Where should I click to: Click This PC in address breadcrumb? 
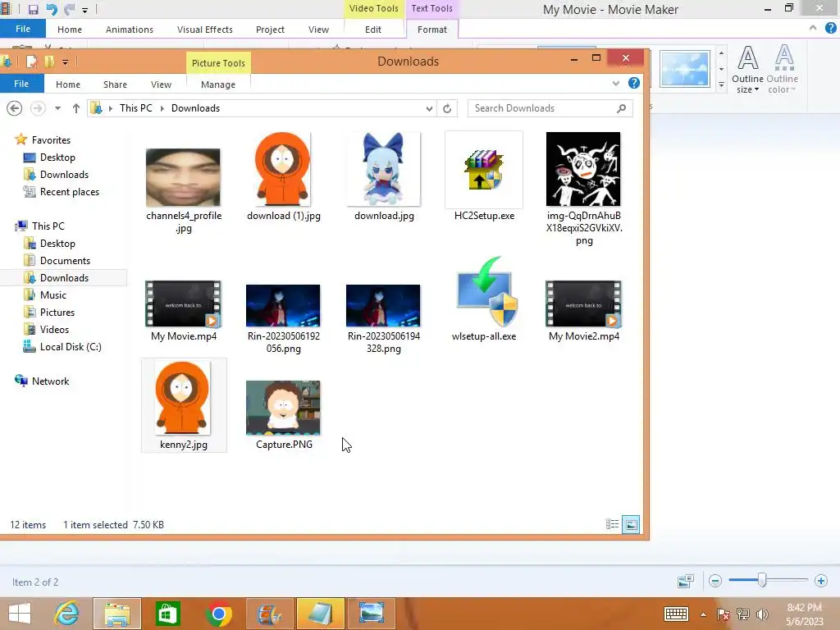(136, 108)
